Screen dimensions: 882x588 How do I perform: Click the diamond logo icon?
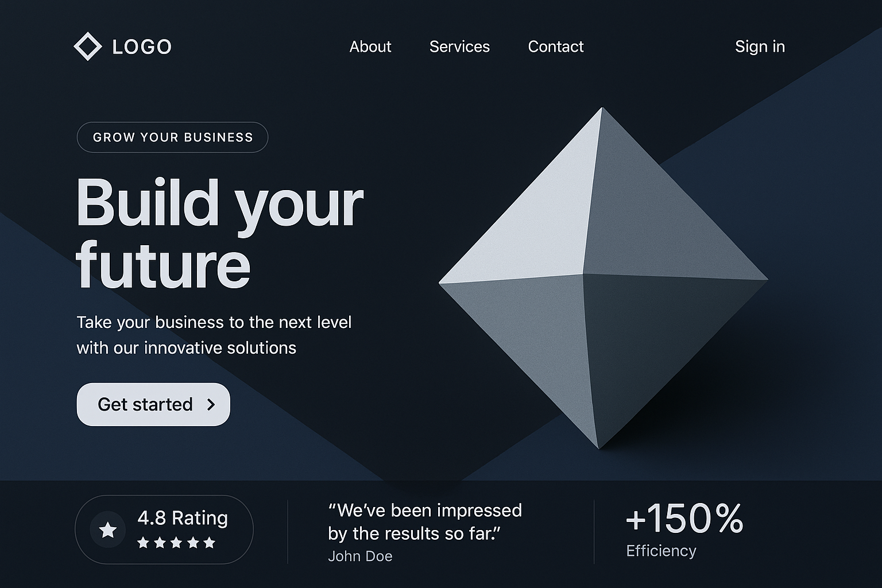(88, 47)
